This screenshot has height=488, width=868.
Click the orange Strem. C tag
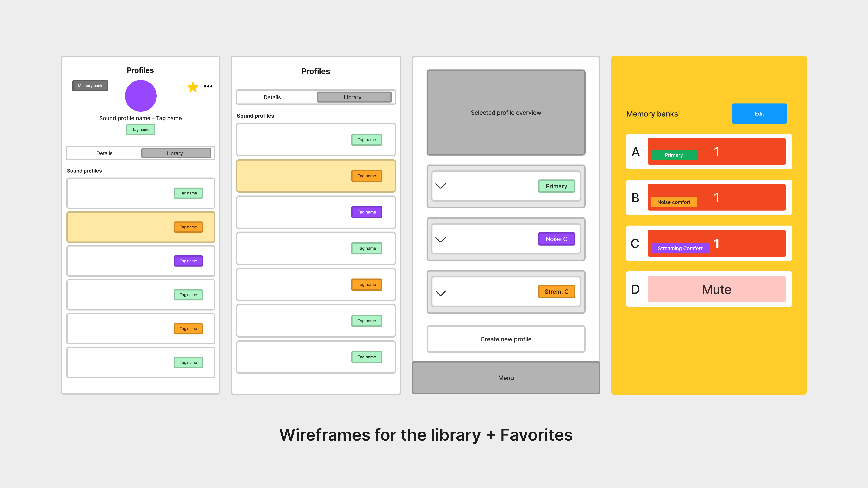pyautogui.click(x=557, y=292)
